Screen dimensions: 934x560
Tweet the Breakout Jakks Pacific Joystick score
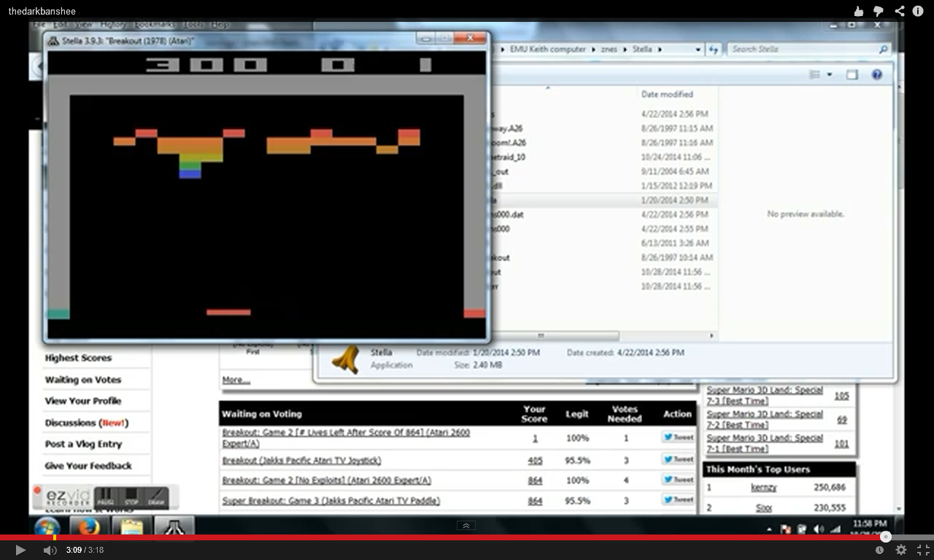[x=678, y=459]
